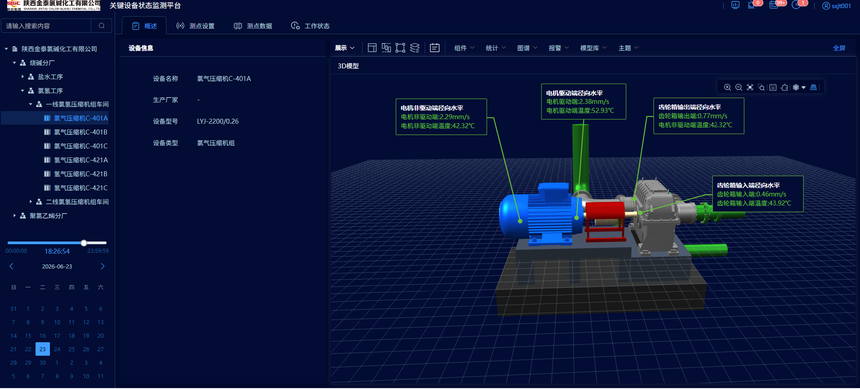Screen dimensions: 860x389
Task: Click the search magnifier in the sidebar
Action: coord(101,26)
